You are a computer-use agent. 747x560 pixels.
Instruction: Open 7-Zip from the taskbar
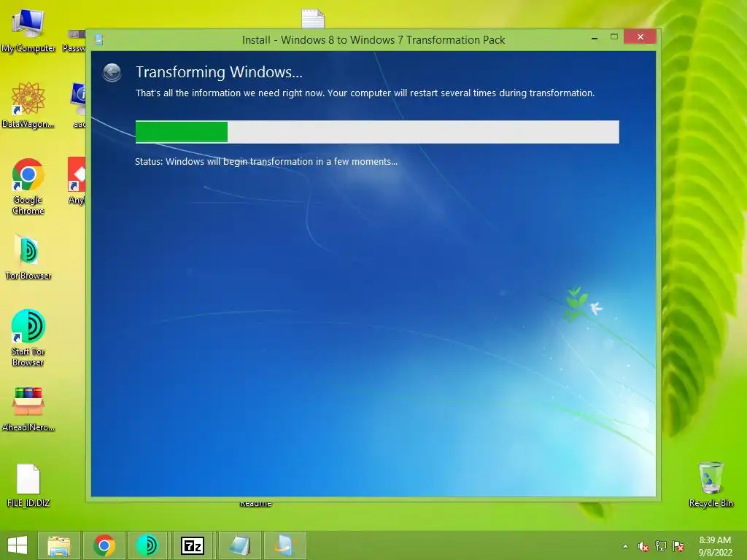coord(193,545)
